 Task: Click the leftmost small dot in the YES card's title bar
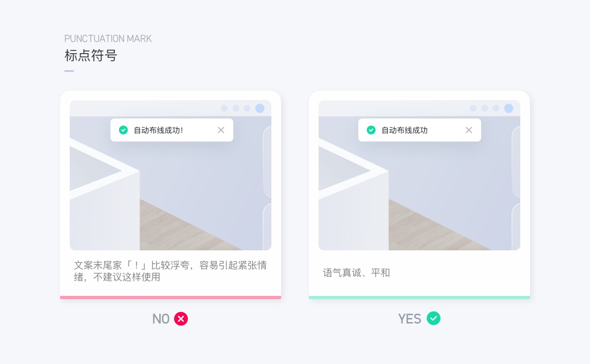coord(473,108)
